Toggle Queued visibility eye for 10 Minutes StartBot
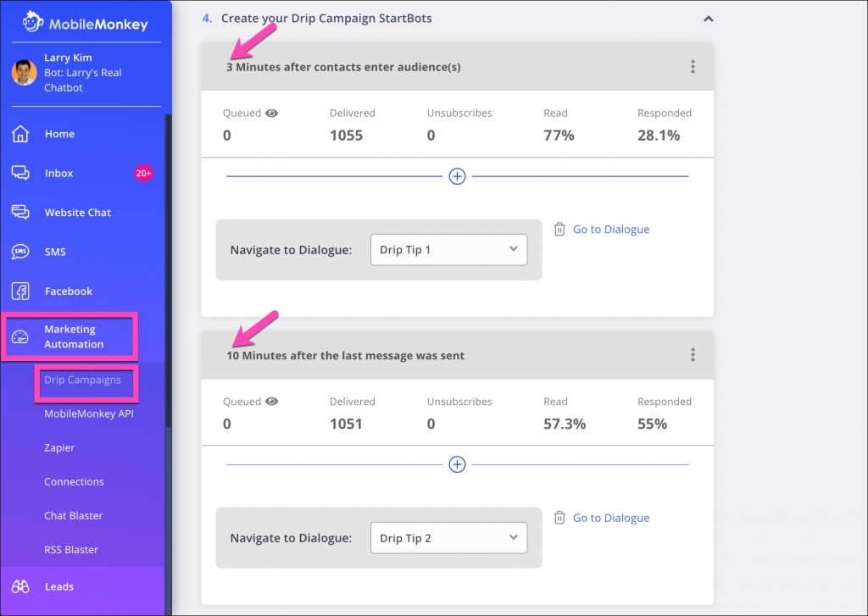Screen dimensions: 868x616 pyautogui.click(x=272, y=402)
